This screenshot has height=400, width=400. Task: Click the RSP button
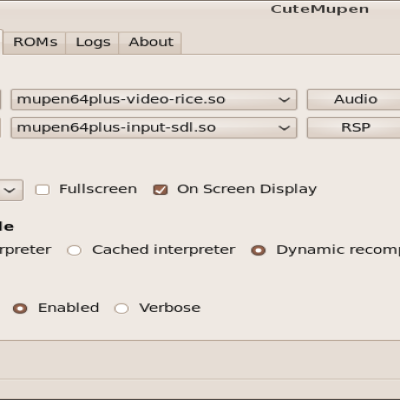click(354, 127)
